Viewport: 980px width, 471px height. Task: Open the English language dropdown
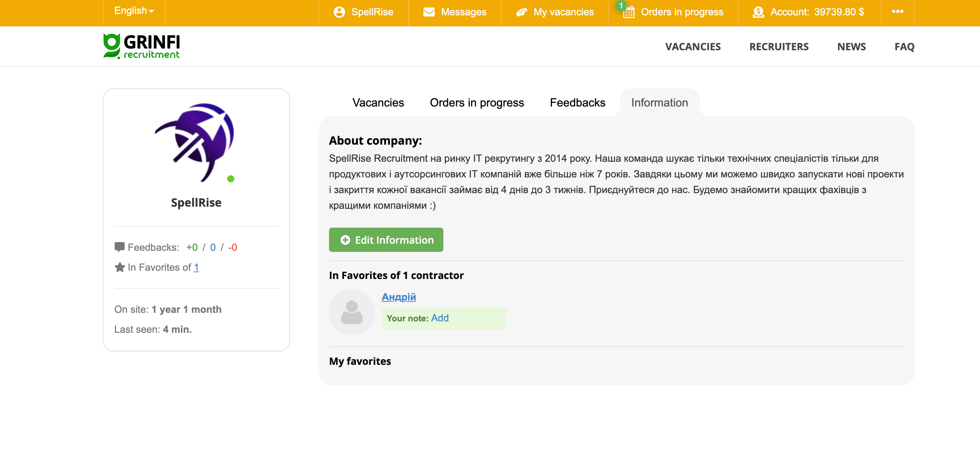click(x=134, y=11)
